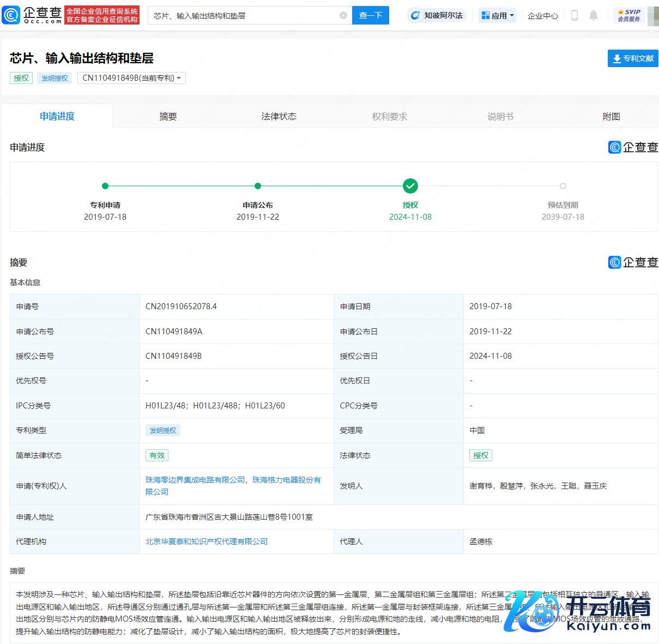Open the CN110491849B patent version dropdown
Viewport: 659px width, 644px height.
pos(131,78)
